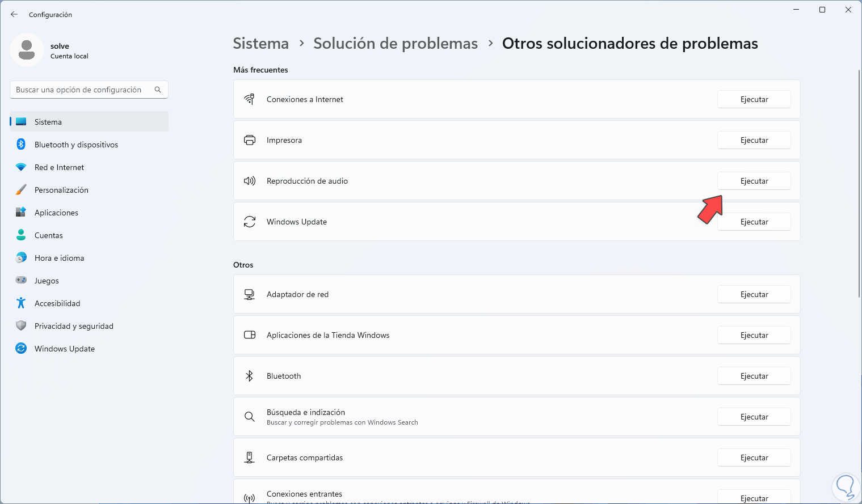Click the user profile avatar
The height and width of the screenshot is (504, 862).
pos(27,50)
